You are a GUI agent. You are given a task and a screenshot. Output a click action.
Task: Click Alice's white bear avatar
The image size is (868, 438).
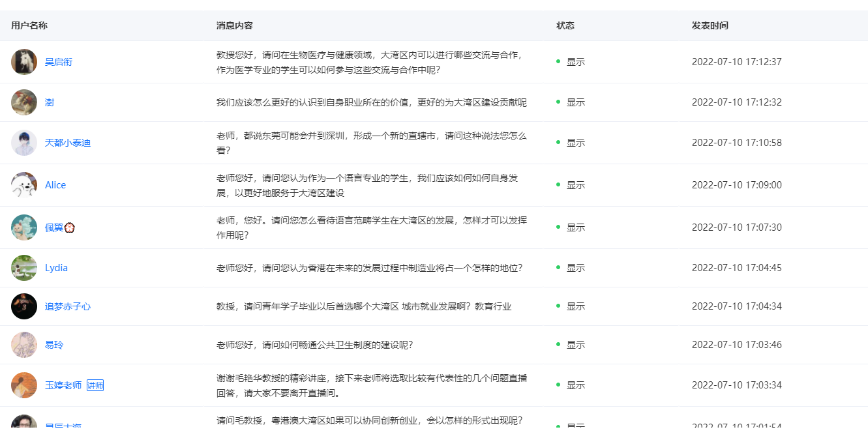(x=24, y=185)
